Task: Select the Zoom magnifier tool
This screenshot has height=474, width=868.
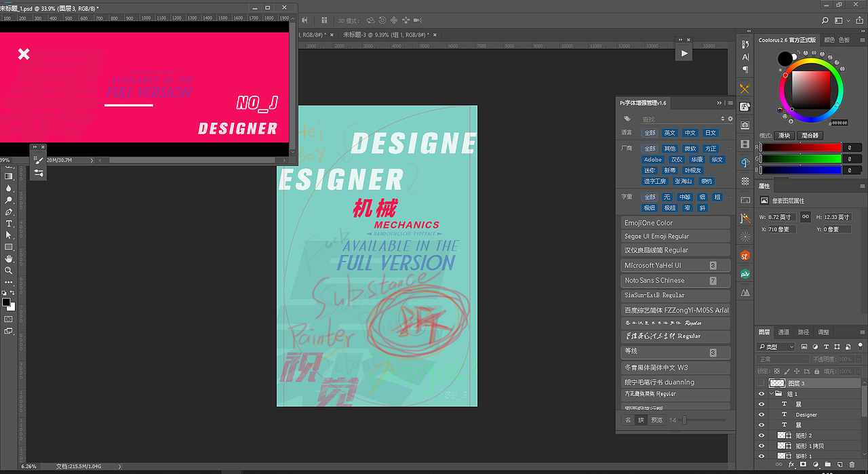Action: tap(9, 270)
